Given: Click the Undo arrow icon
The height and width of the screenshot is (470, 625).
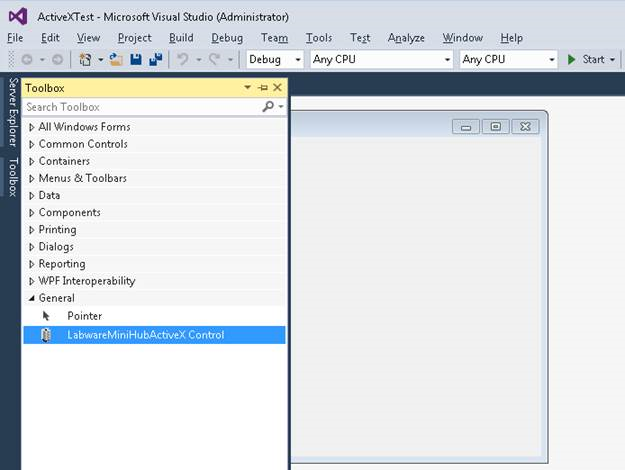Looking at the screenshot, I should 182,60.
